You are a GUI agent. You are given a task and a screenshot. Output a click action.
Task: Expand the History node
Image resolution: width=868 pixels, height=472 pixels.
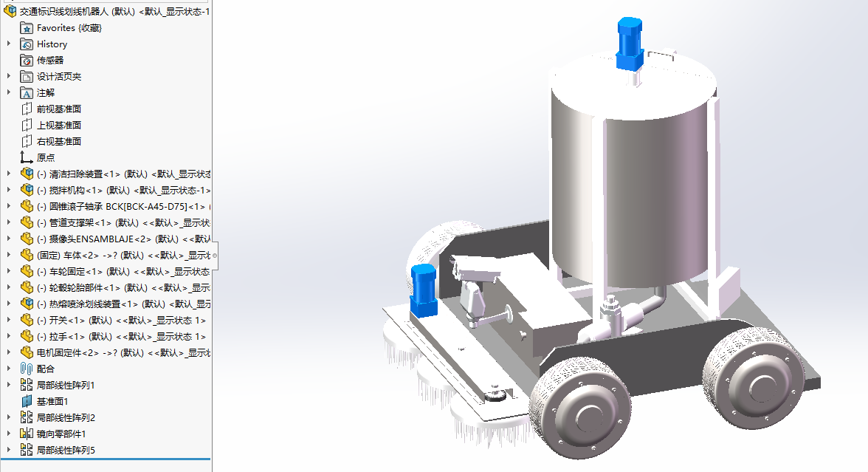click(x=8, y=43)
